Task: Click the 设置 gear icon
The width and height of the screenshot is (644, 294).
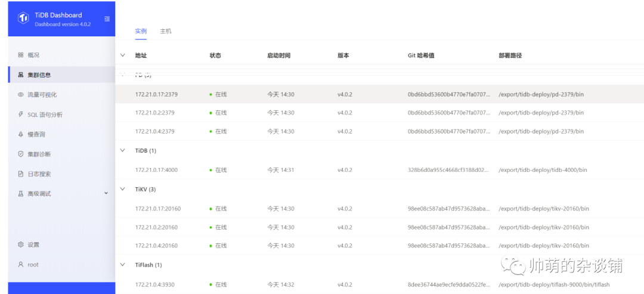Action: tap(21, 245)
